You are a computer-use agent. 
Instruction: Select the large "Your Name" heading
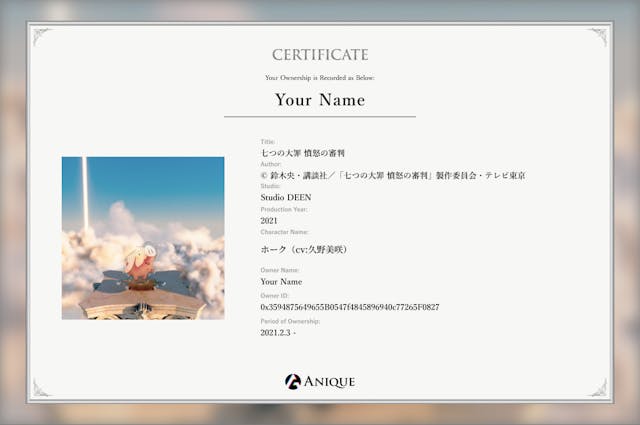tap(320, 100)
